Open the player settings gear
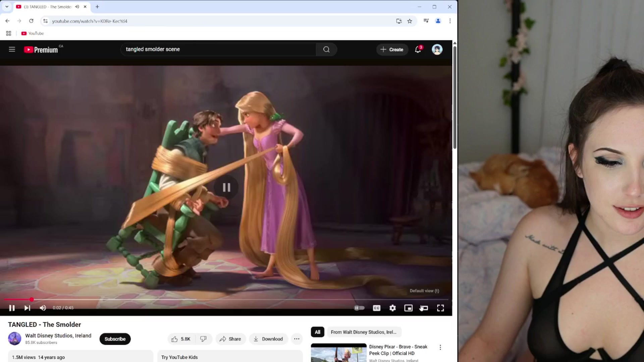 (x=392, y=308)
